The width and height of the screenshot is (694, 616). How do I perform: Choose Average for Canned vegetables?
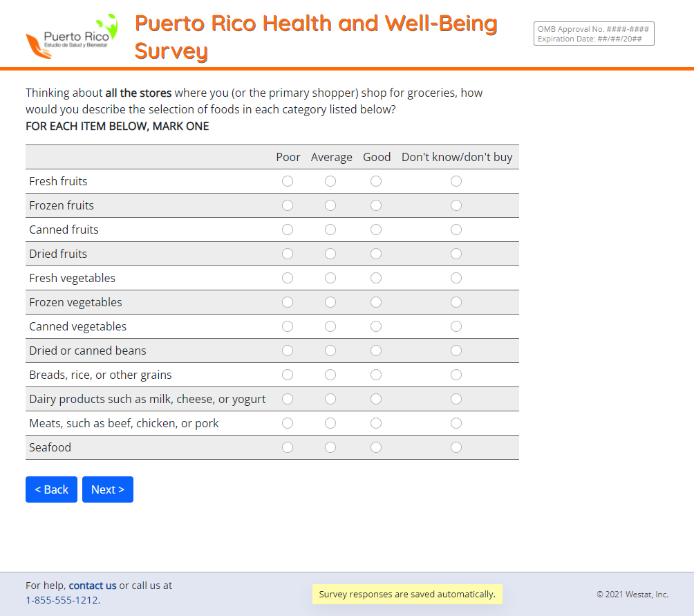pyautogui.click(x=330, y=326)
